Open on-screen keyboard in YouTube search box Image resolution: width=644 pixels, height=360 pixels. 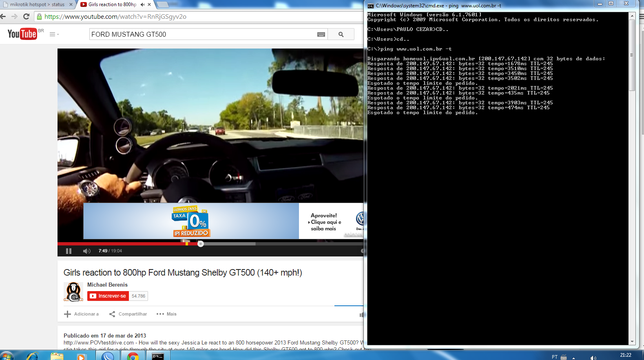pos(321,35)
